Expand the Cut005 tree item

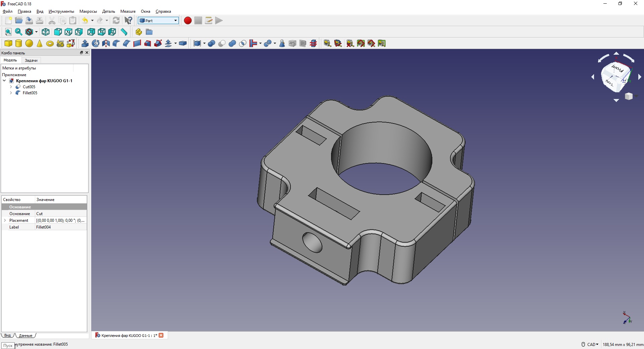tap(11, 87)
